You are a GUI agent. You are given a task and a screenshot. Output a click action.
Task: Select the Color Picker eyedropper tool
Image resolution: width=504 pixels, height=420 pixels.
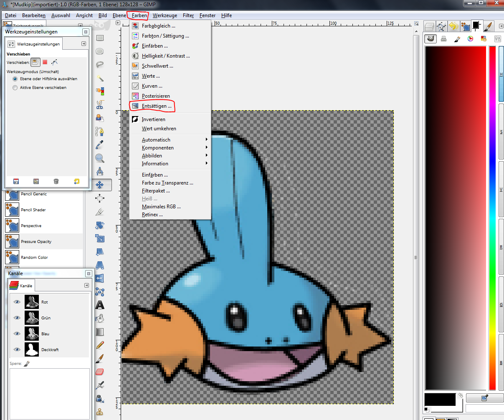(x=100, y=145)
